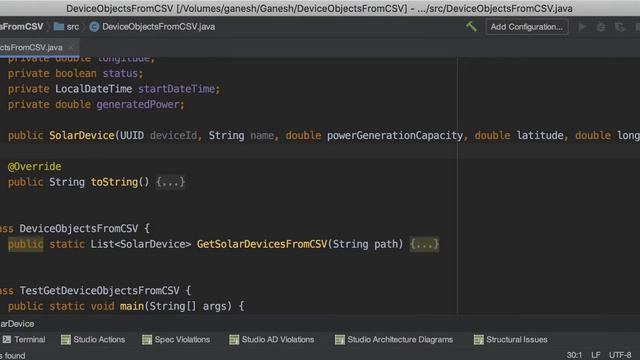This screenshot has height=360, width=640.
Task: Click the Run play icon
Action: coord(582,27)
